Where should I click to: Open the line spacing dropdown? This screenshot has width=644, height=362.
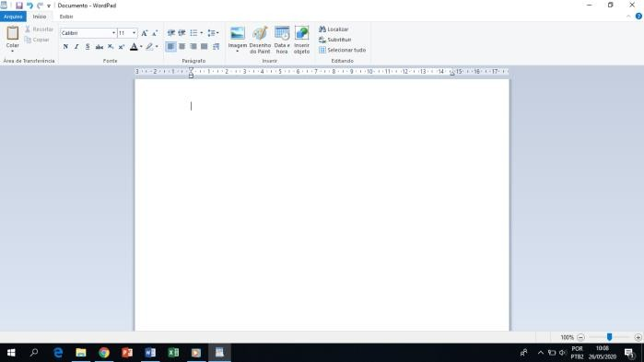(213, 33)
